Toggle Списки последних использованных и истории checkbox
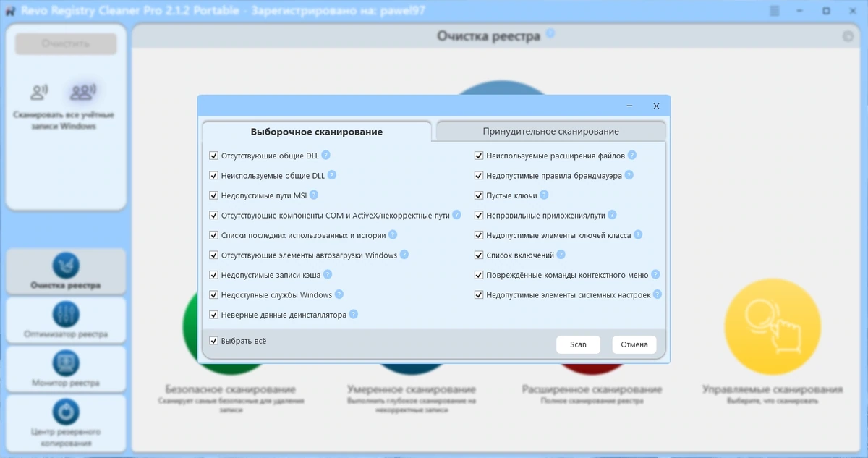868x458 pixels. click(213, 235)
